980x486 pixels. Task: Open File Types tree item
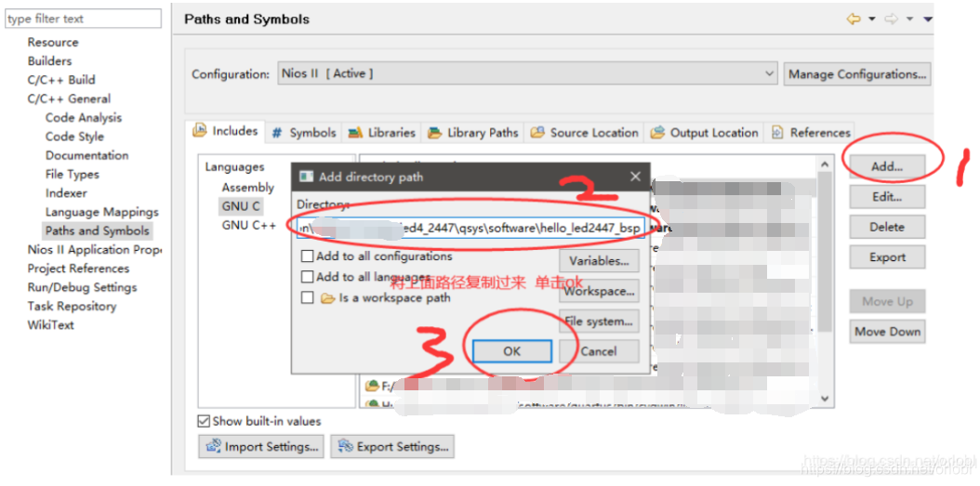[72, 175]
